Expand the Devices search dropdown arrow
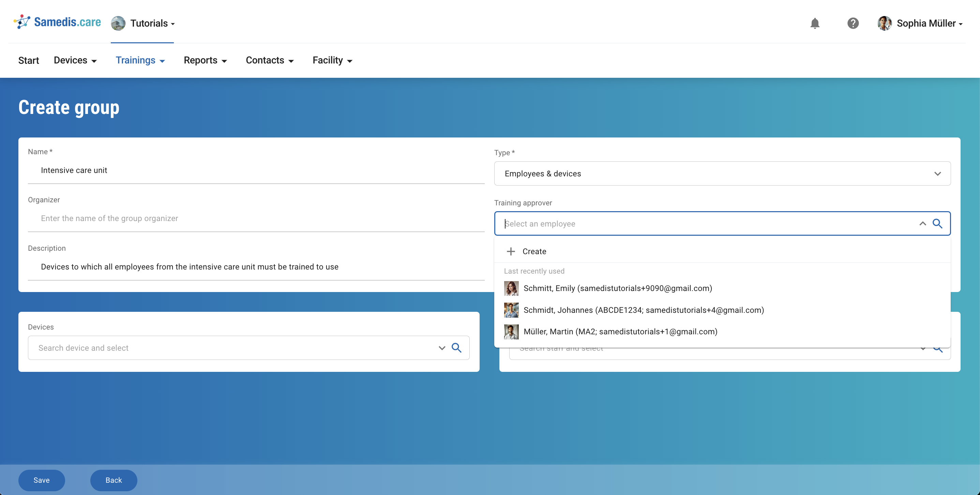 pyautogui.click(x=442, y=348)
